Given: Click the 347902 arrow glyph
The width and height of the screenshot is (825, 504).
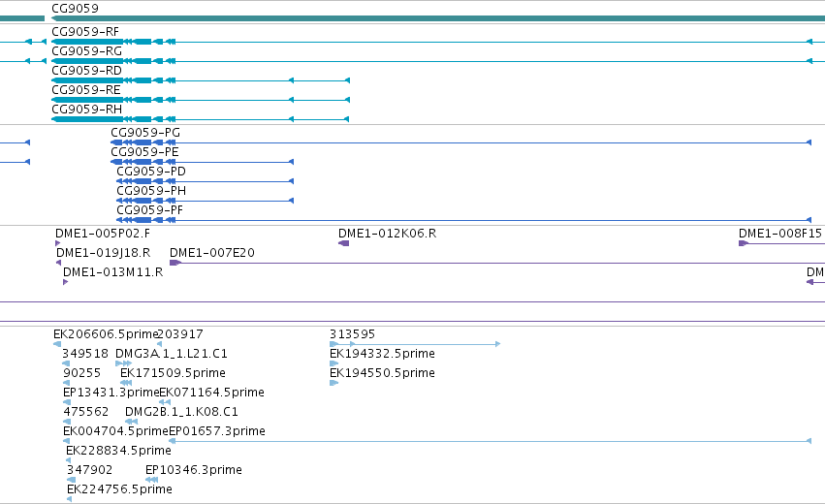Looking at the screenshot, I should [x=71, y=480].
